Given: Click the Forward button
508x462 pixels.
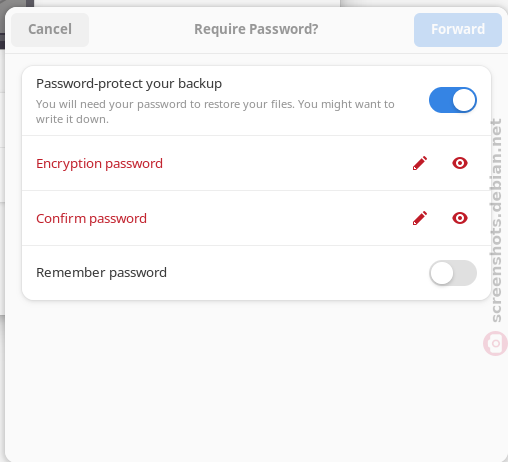Looking at the screenshot, I should [x=458, y=29].
